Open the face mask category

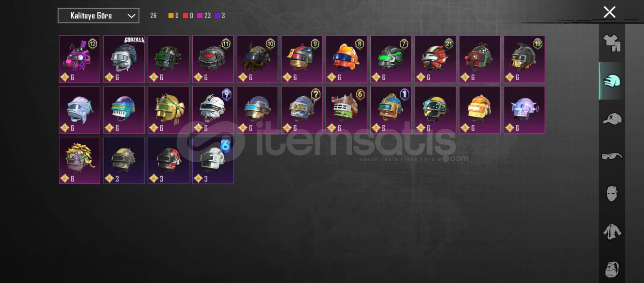612,194
